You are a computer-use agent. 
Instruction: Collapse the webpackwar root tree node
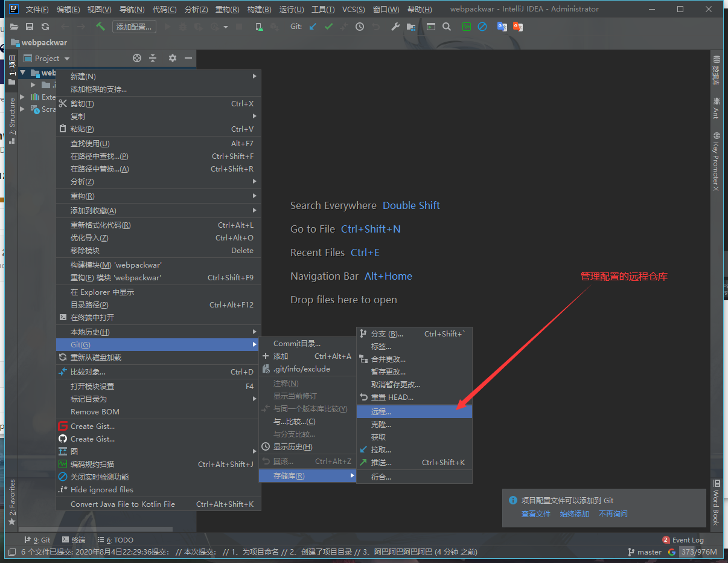(x=23, y=73)
